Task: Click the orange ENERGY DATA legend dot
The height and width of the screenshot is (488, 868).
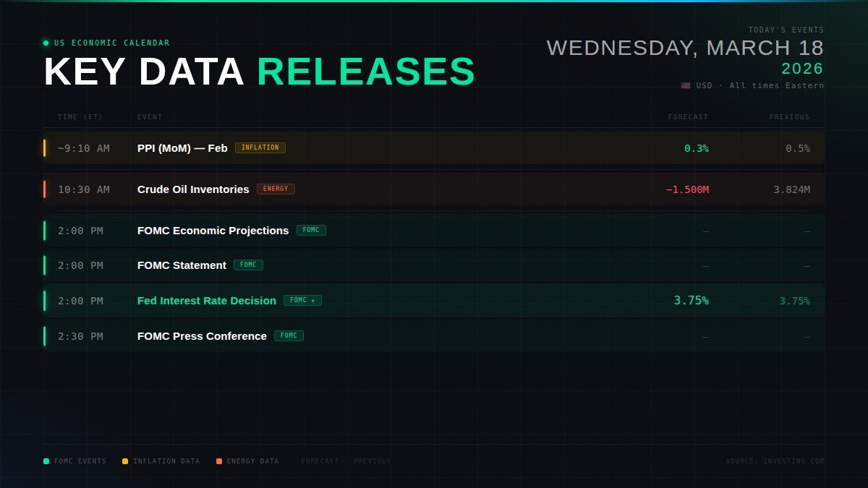Action: pos(218,461)
